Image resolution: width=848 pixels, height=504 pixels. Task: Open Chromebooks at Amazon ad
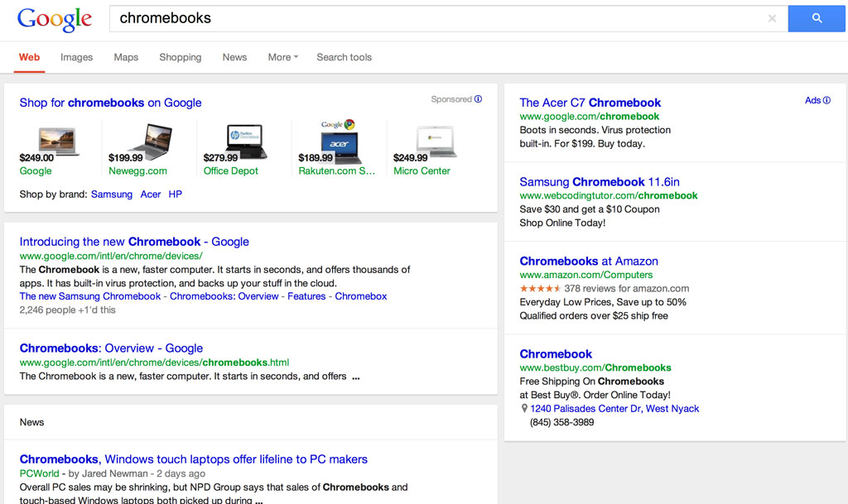pos(589,262)
